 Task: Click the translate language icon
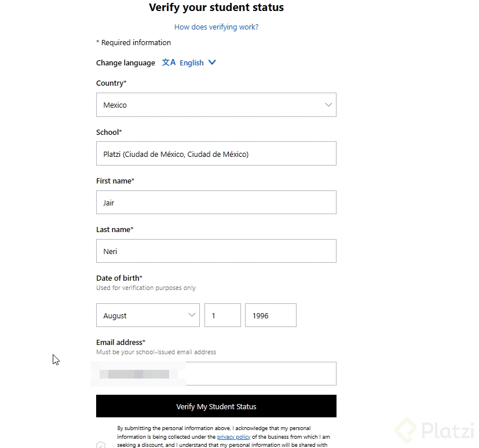(169, 63)
